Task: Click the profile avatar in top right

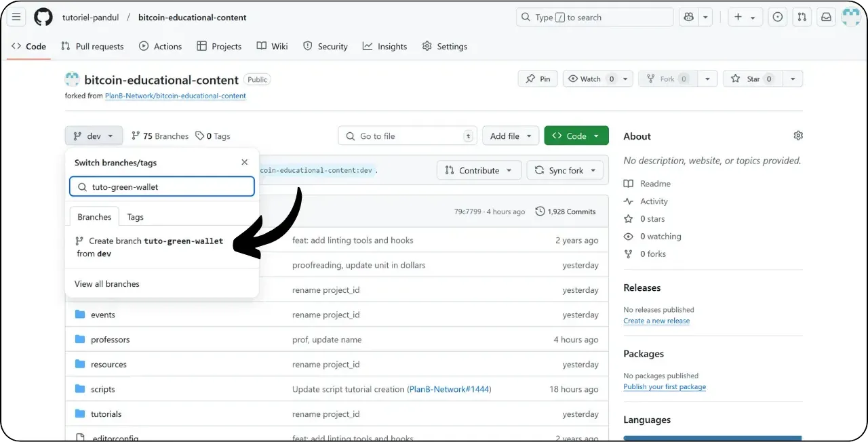Action: click(x=851, y=17)
